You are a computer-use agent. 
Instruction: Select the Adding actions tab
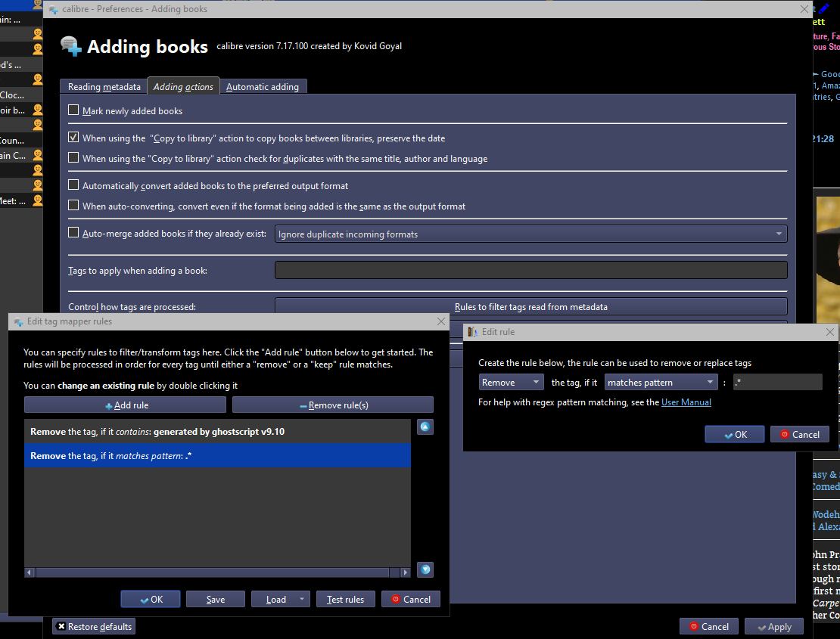click(183, 87)
